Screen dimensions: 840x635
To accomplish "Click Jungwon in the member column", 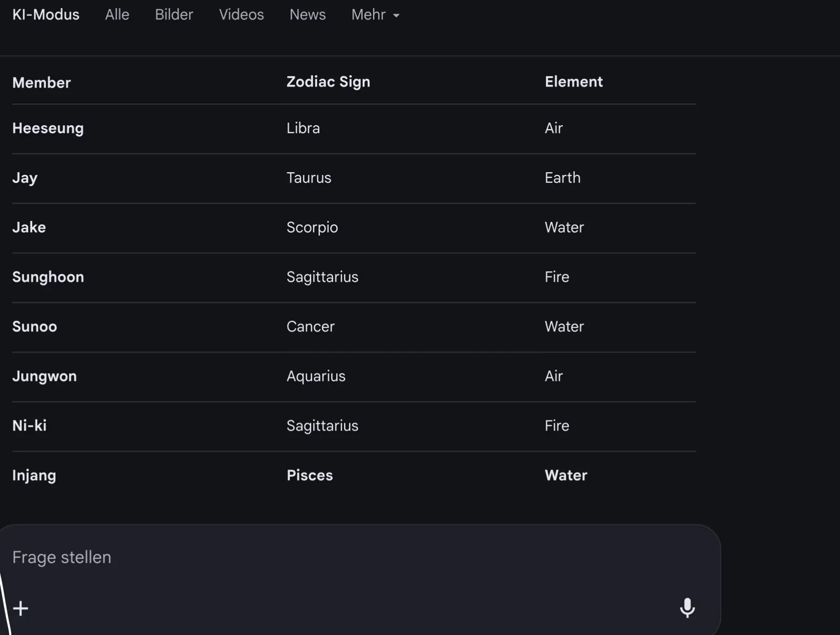I will [x=44, y=376].
